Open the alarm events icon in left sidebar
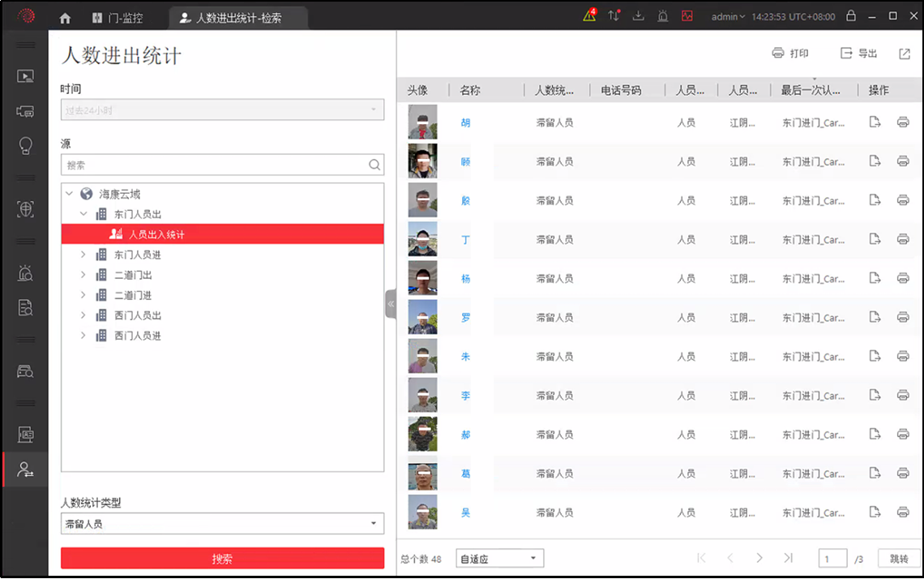The height and width of the screenshot is (579, 924). (x=24, y=273)
